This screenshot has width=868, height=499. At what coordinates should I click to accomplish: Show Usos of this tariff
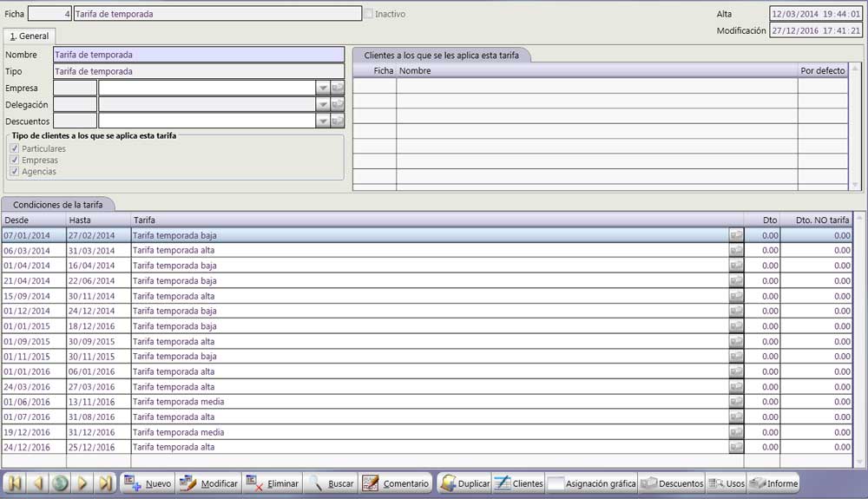pyautogui.click(x=727, y=483)
